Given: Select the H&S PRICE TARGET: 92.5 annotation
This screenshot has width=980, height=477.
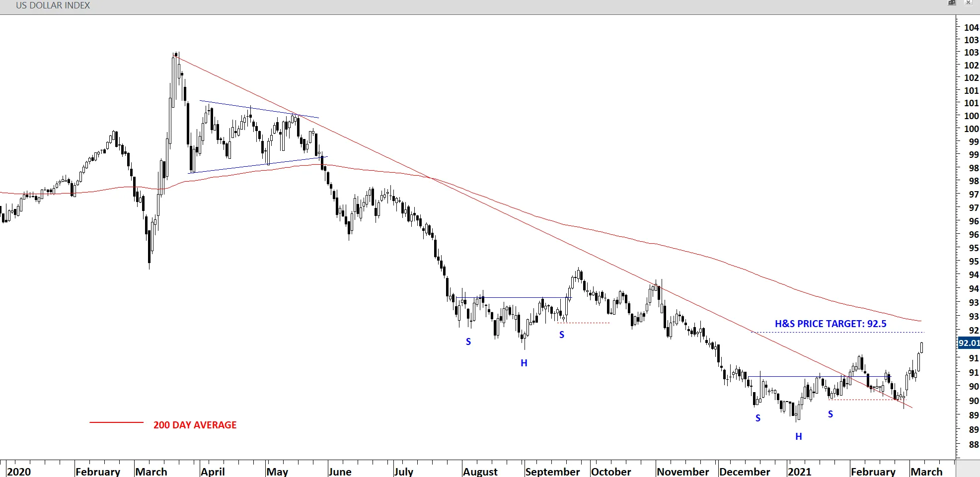Looking at the screenshot, I should pos(830,324).
